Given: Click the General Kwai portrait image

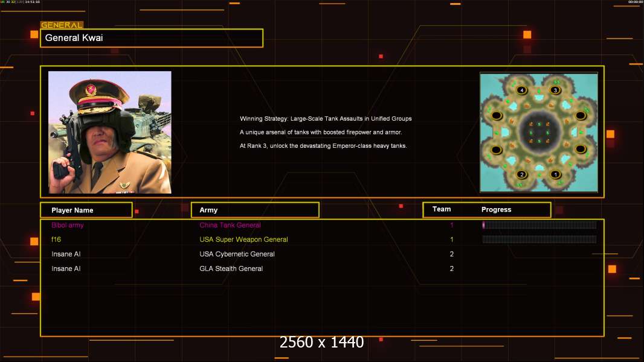Looking at the screenshot, I should point(110,132).
